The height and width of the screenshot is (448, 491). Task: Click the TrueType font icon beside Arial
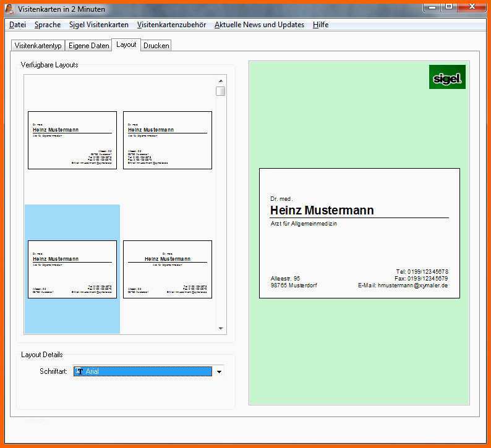point(79,371)
